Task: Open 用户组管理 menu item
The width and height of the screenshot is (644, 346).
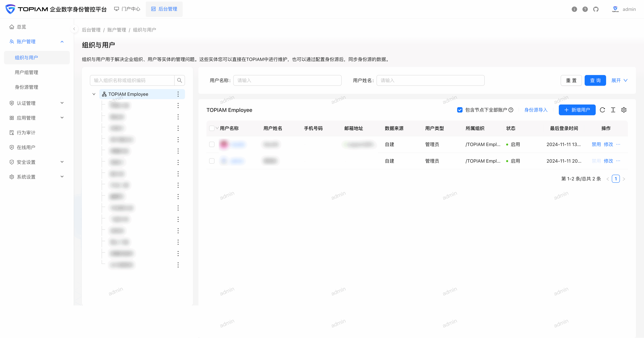Action: pos(37,72)
